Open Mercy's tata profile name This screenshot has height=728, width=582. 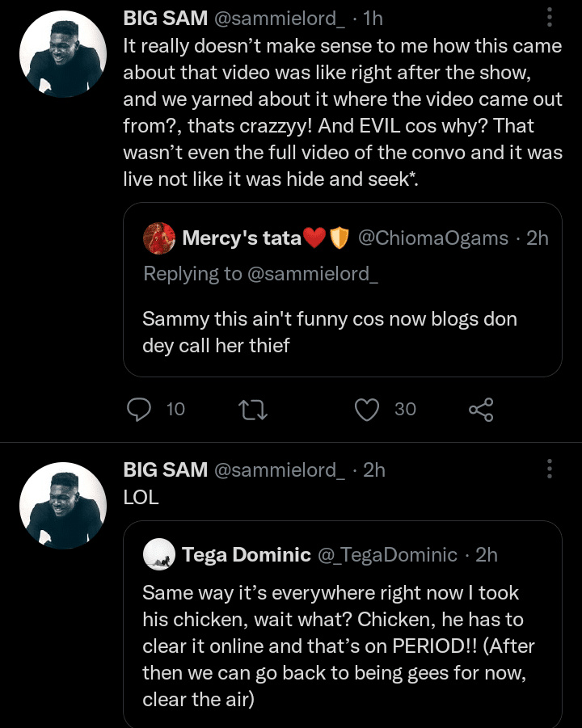pos(242,238)
